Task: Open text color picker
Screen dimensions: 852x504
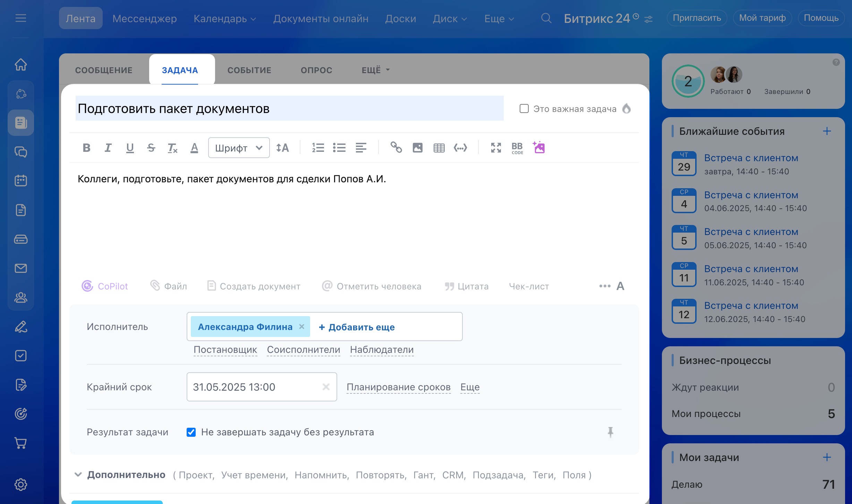Action: 194,148
